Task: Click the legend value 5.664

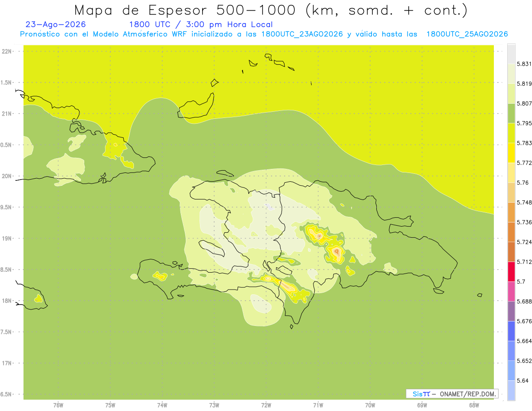Action: pyautogui.click(x=524, y=341)
